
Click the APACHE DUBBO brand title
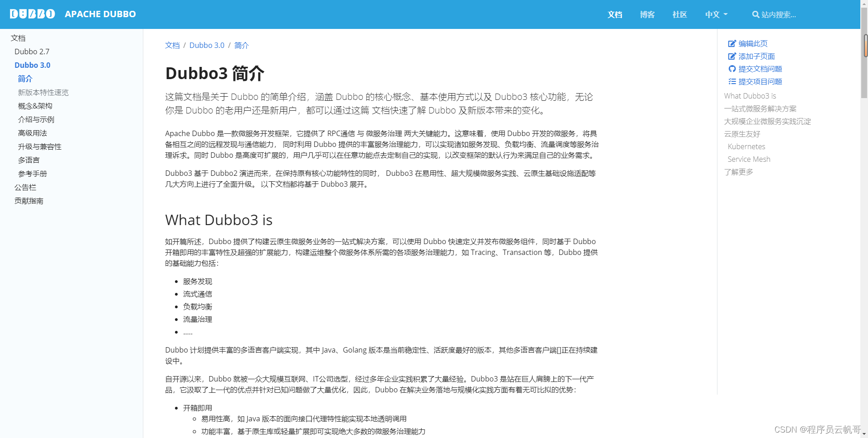(100, 14)
